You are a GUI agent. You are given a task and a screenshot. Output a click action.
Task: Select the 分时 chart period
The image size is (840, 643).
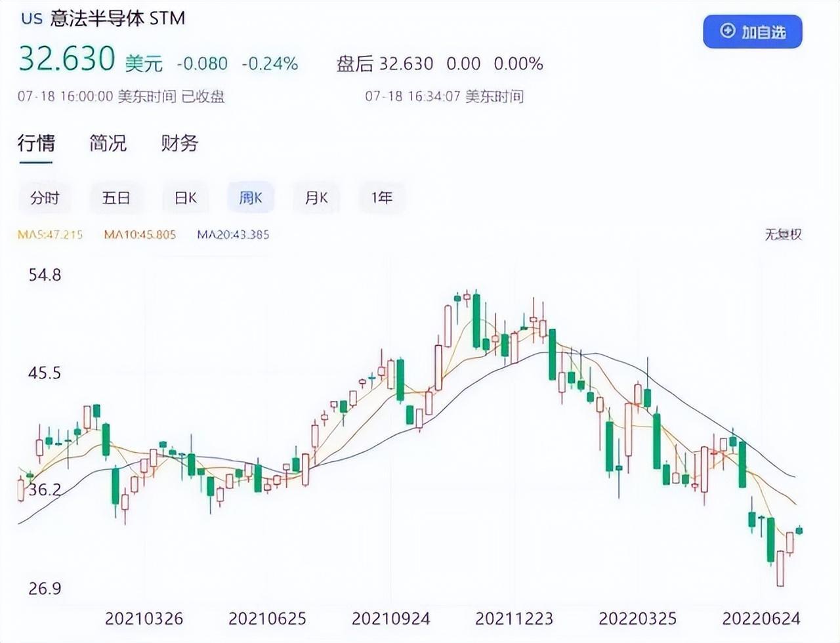pos(45,197)
